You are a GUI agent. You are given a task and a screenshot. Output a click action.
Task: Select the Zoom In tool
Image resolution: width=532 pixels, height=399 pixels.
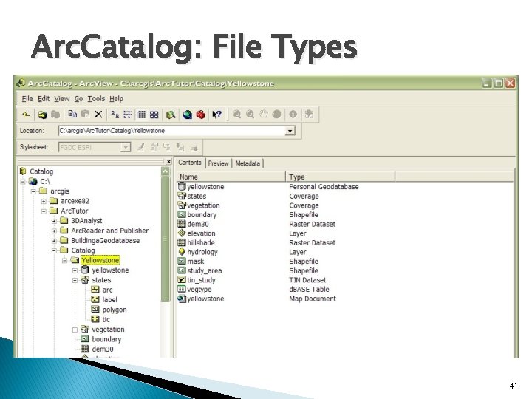tap(237, 115)
